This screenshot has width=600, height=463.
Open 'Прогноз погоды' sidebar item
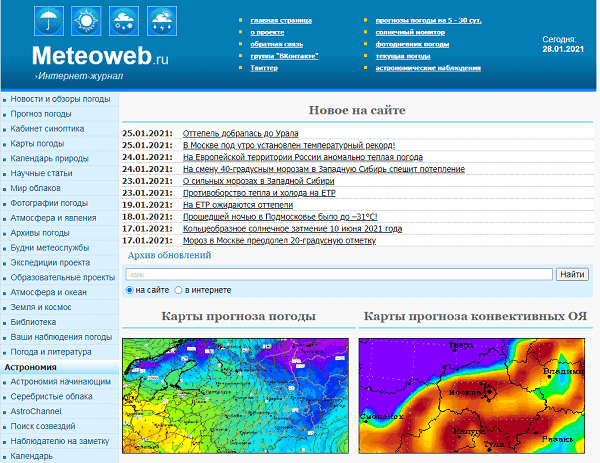point(41,114)
